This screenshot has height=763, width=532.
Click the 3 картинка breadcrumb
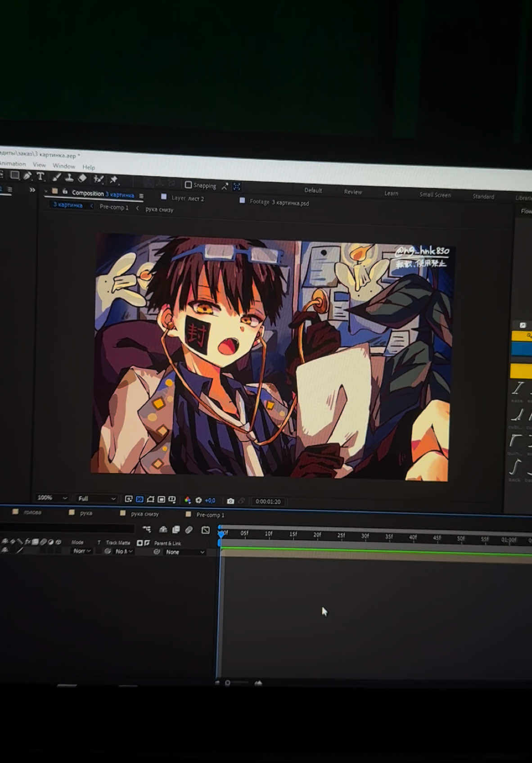(68, 205)
